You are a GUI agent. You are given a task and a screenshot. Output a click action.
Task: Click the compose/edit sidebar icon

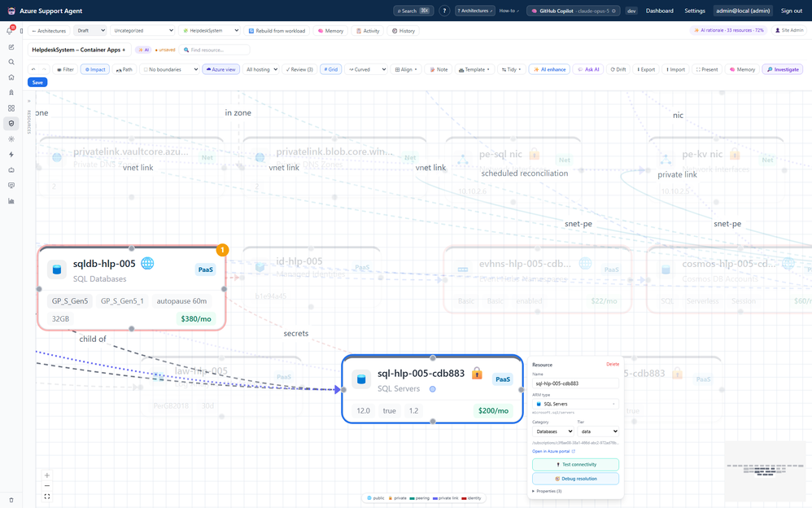(x=11, y=47)
